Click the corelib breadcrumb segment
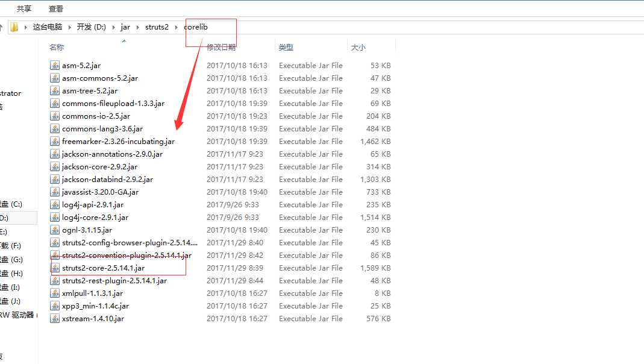This screenshot has height=364, width=644. click(196, 27)
